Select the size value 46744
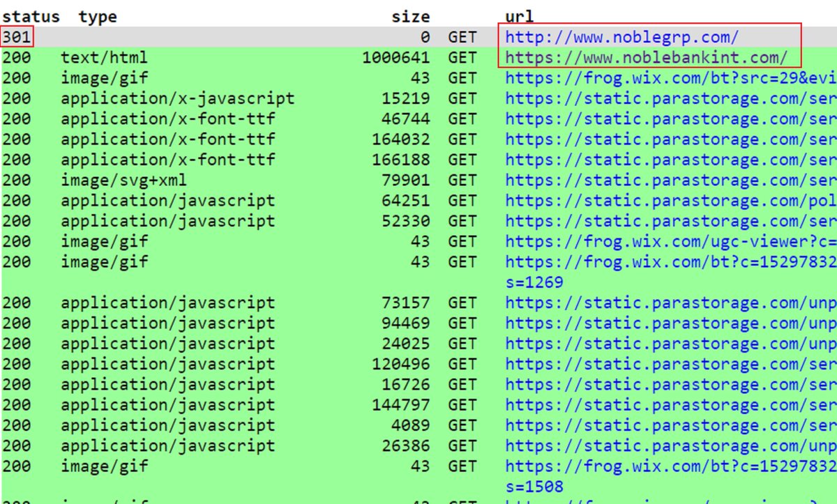This screenshot has height=504, width=837. coord(406,119)
